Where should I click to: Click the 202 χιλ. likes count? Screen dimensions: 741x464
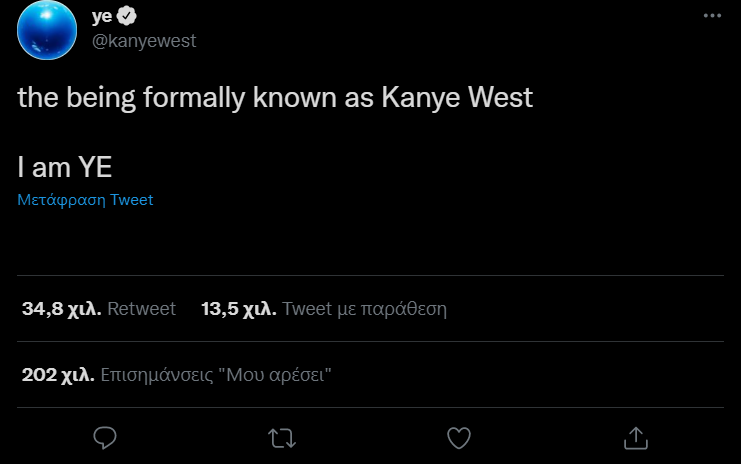coord(58,376)
